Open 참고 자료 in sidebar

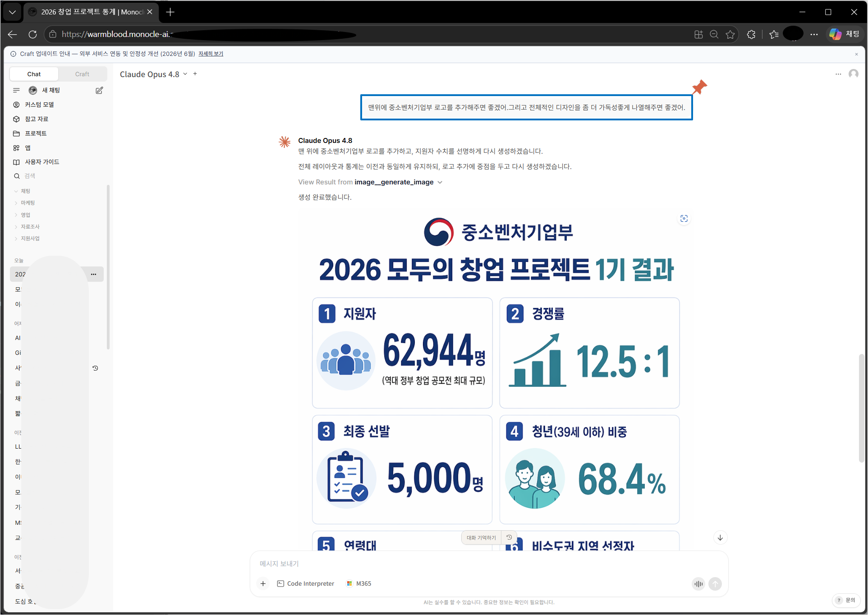pyautogui.click(x=37, y=119)
